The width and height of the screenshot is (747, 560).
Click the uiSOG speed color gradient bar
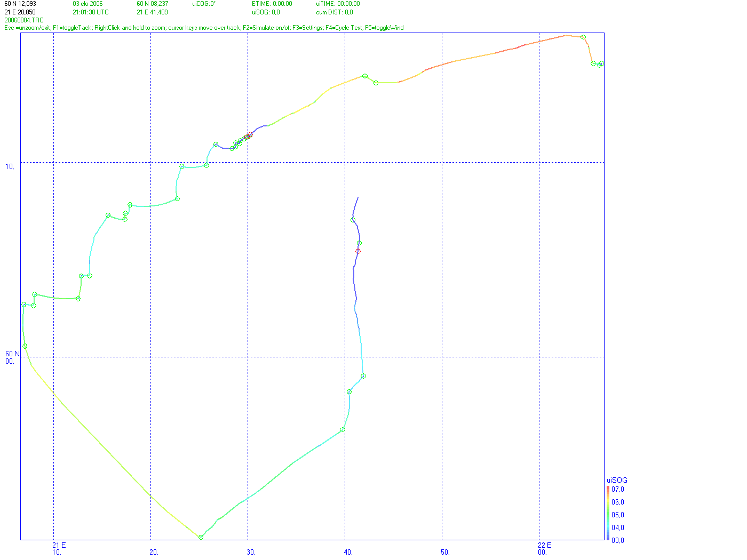[608, 513]
